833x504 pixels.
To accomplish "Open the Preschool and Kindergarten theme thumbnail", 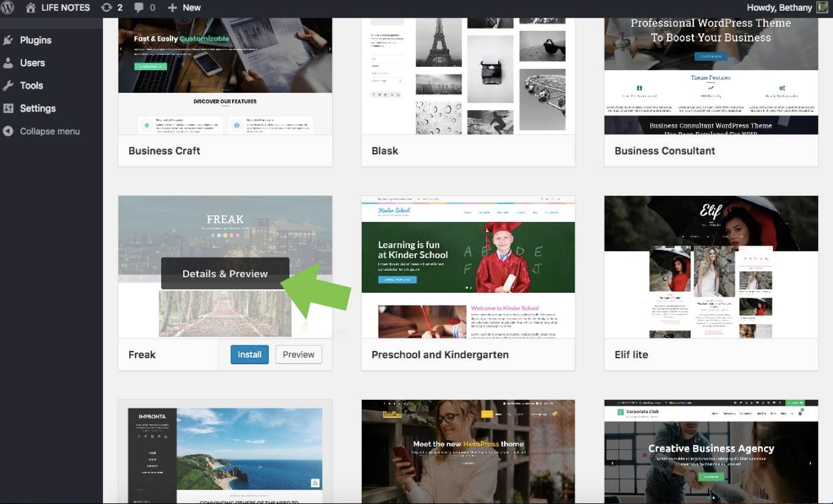I will tap(468, 267).
